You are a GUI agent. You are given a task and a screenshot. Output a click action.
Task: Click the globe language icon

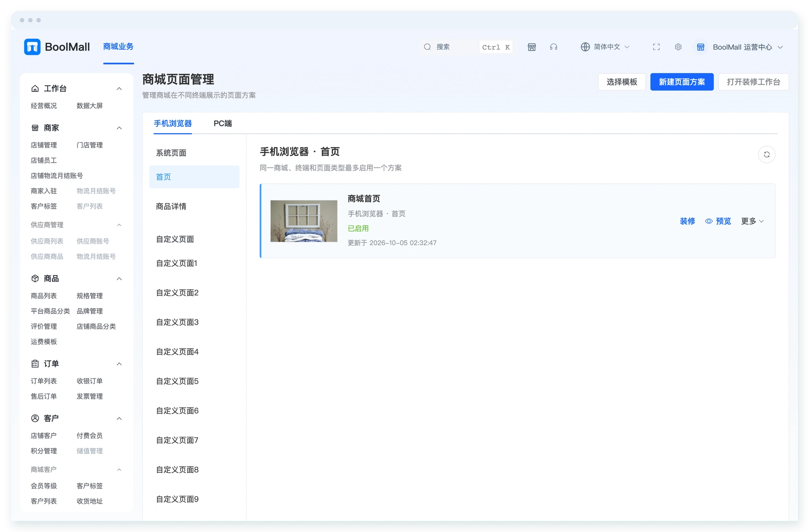pyautogui.click(x=585, y=47)
